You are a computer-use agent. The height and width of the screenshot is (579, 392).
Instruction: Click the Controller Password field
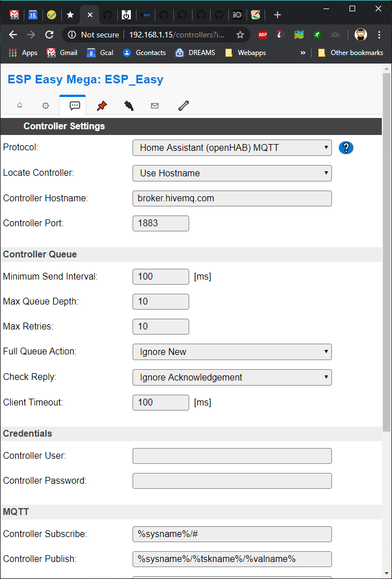(232, 481)
